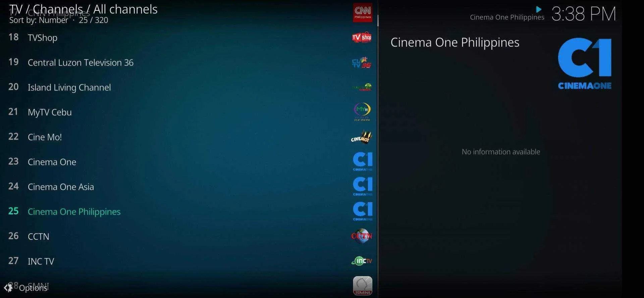This screenshot has height=298, width=644.
Task: Click the Sort by: Number label
Action: point(39,20)
